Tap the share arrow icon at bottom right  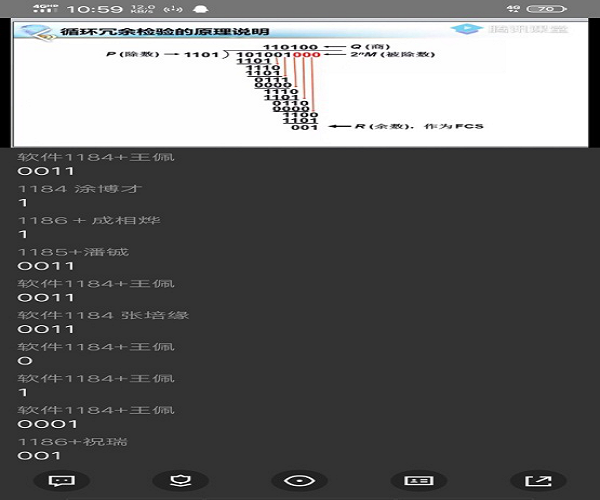[538, 480]
